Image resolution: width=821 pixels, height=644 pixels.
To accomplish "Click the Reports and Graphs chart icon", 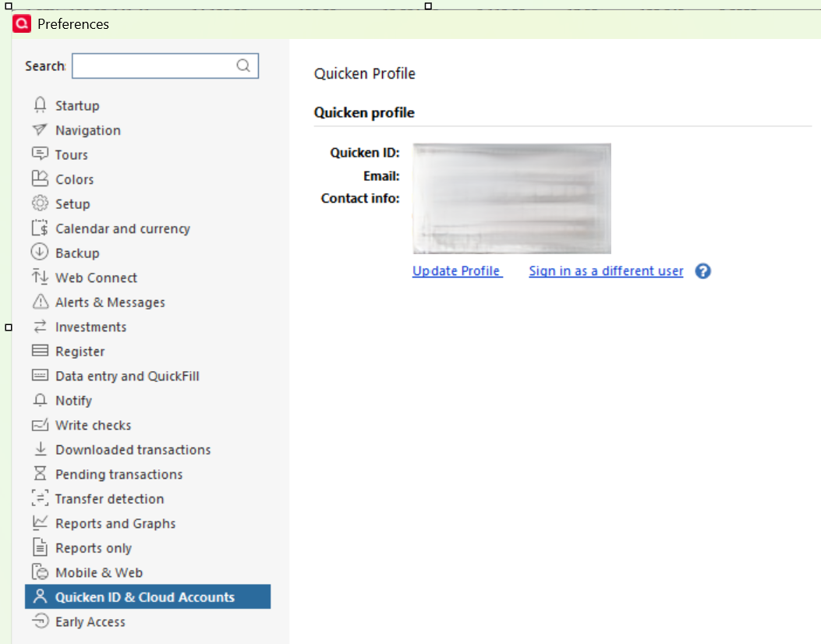I will click(40, 522).
